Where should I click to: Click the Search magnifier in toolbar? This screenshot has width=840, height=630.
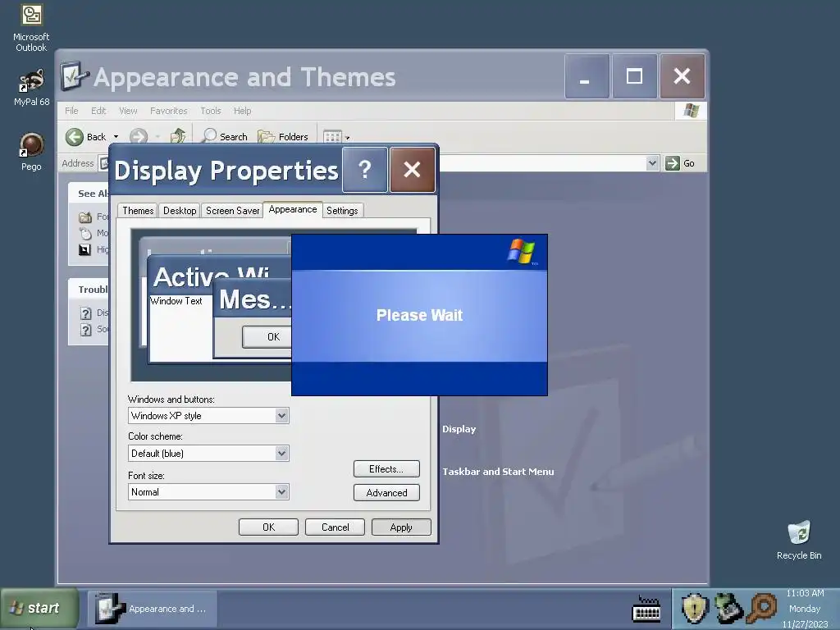coord(209,135)
